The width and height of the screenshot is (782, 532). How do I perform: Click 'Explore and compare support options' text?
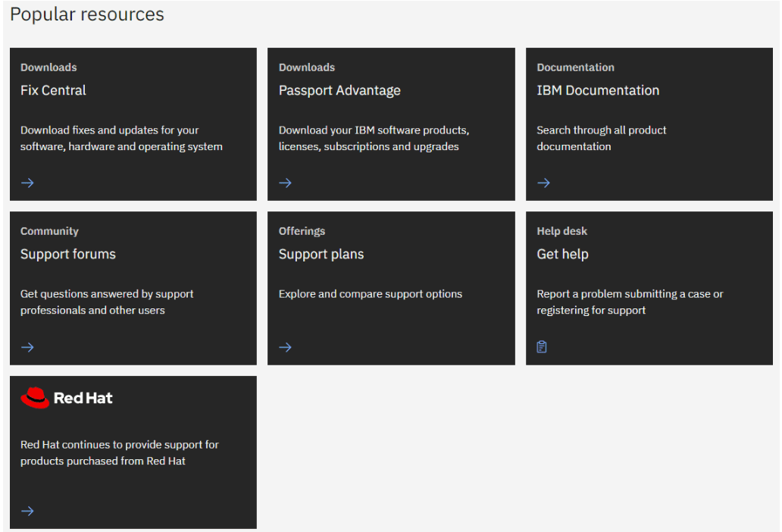click(x=371, y=294)
